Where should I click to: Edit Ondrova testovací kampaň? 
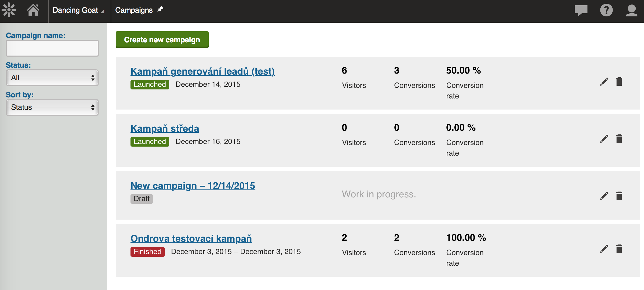[x=604, y=249]
